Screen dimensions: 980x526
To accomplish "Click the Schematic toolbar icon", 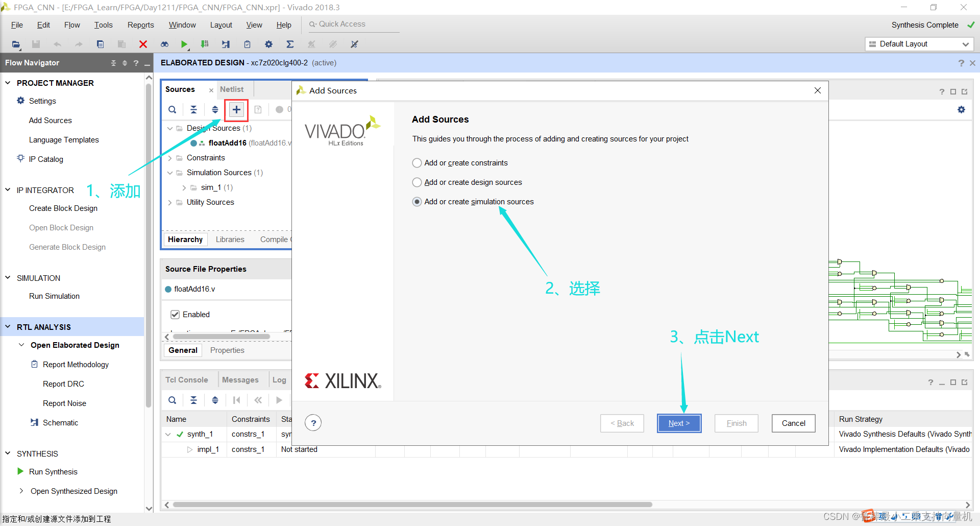I will click(x=226, y=44).
